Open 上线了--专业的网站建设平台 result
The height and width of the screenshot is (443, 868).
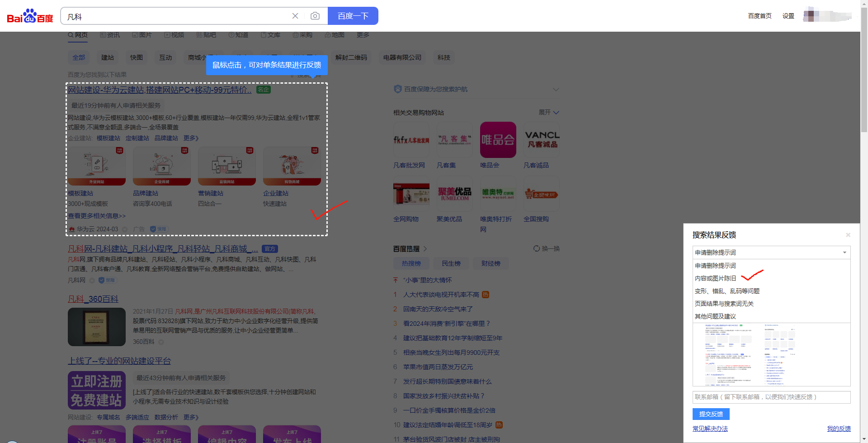pyautogui.click(x=119, y=361)
